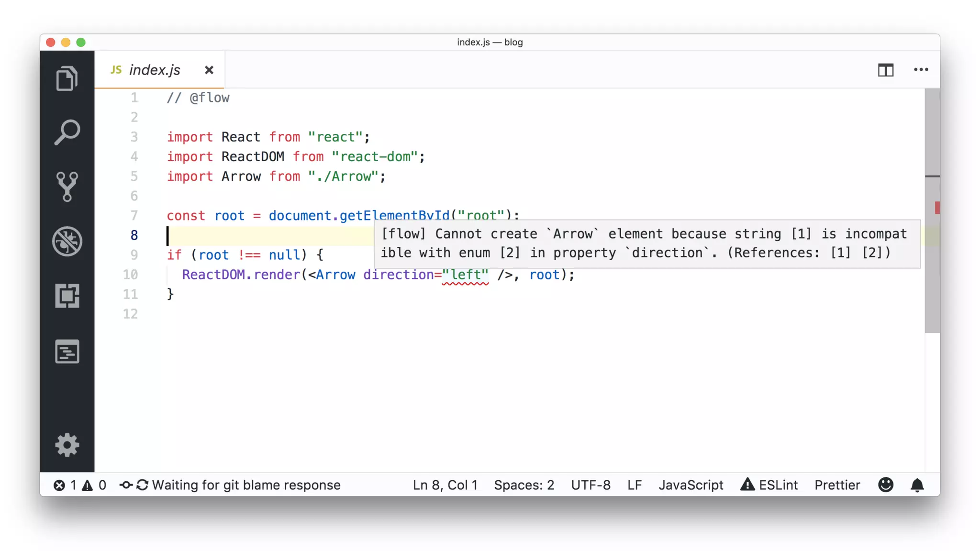Open the Manage gear settings
This screenshot has height=551, width=980.
click(67, 445)
